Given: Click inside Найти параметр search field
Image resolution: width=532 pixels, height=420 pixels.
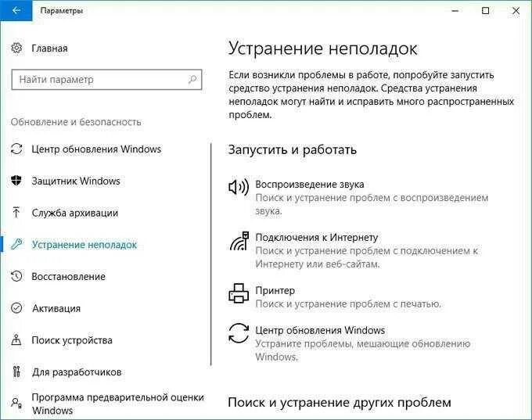Looking at the screenshot, I should [x=106, y=80].
